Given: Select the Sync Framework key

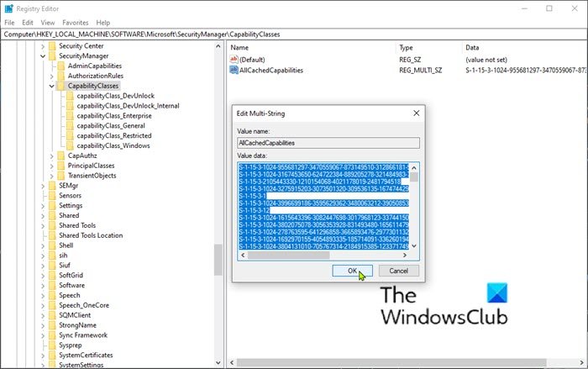Looking at the screenshot, I should coord(83,335).
